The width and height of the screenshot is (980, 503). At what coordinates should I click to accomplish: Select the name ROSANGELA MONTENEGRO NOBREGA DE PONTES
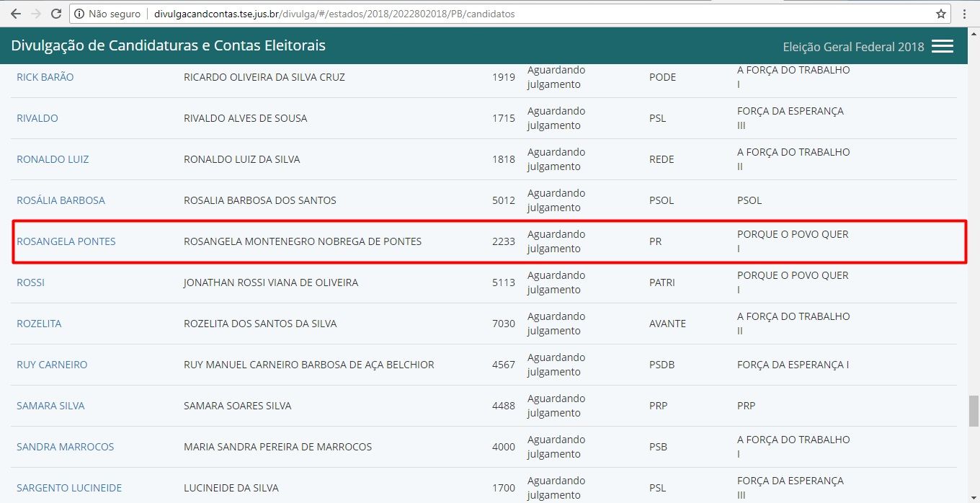pyautogui.click(x=303, y=241)
